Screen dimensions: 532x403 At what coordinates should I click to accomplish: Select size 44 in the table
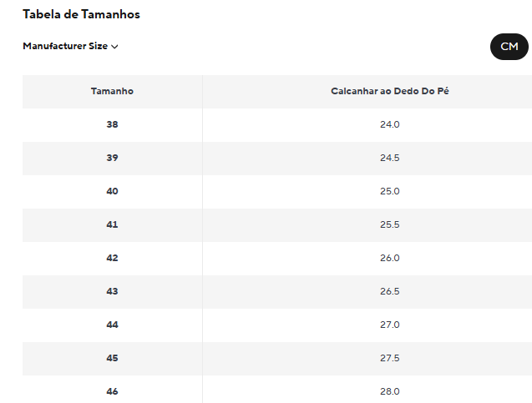coord(112,325)
